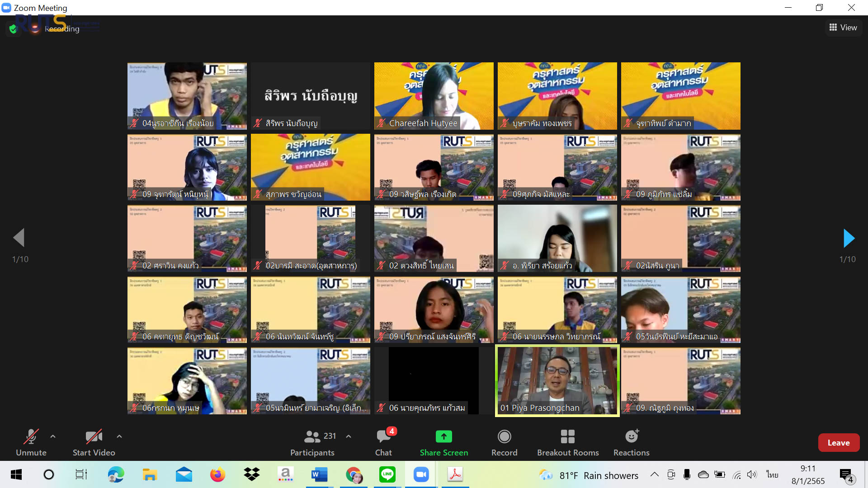Open the notification center with 4 alerts
The image size is (868, 488).
[846, 475]
